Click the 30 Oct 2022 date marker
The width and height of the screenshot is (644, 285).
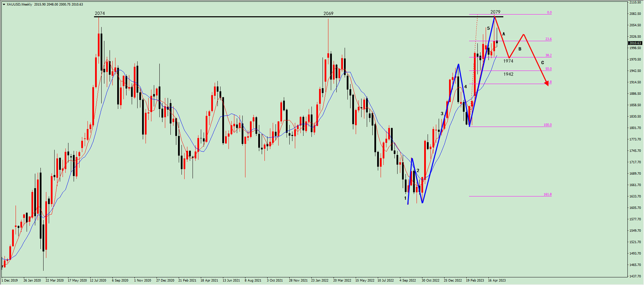pos(430,280)
